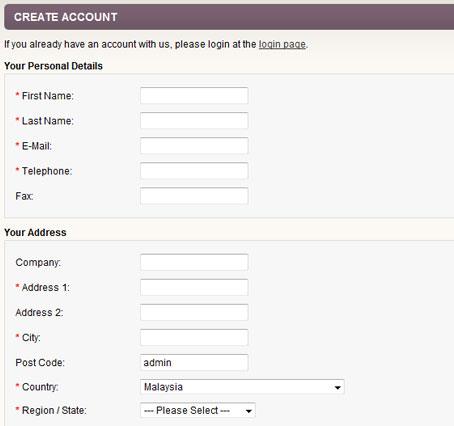Select the Address 1 input field
454x426 pixels.
(194, 287)
